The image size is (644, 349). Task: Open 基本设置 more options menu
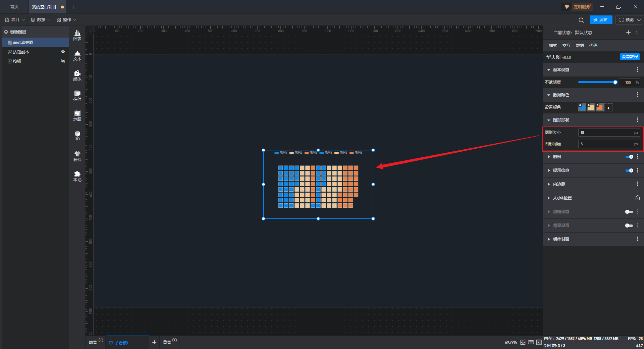click(x=637, y=70)
